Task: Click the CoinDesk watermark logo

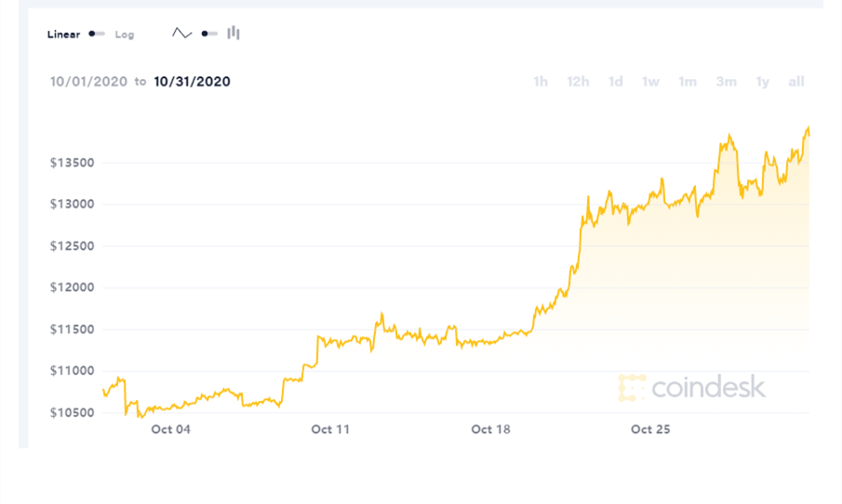Action: pos(692,388)
